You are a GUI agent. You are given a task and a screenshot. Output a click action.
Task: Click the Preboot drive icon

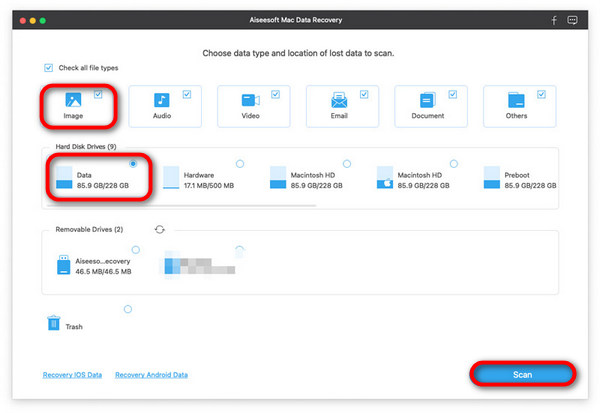(492, 177)
